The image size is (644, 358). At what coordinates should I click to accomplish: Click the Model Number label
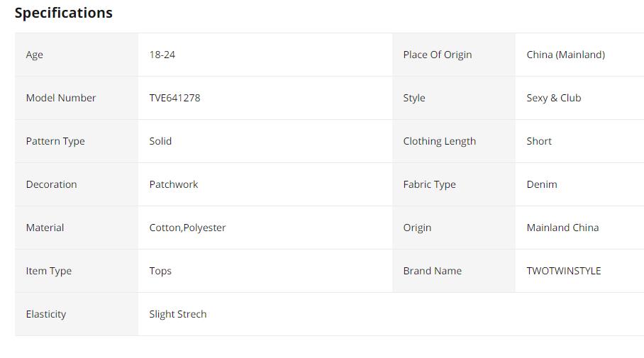[61, 98]
